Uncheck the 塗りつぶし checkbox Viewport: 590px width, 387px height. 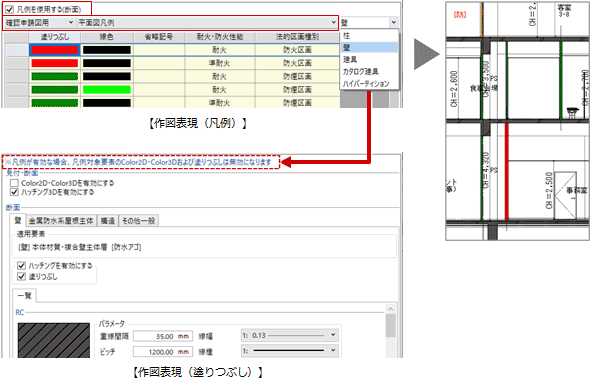point(21,277)
